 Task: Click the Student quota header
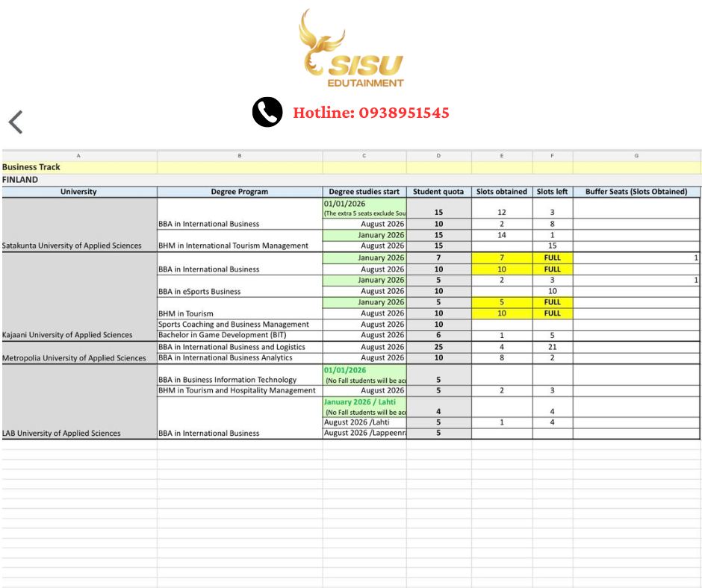[438, 192]
